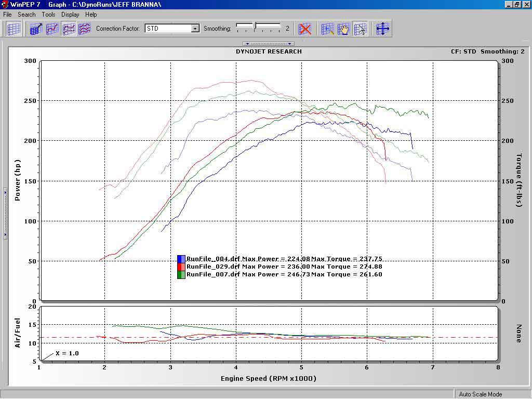This screenshot has width=532, height=399.
Task: Select the zoom magnifier graph tool
Action: (x=327, y=29)
